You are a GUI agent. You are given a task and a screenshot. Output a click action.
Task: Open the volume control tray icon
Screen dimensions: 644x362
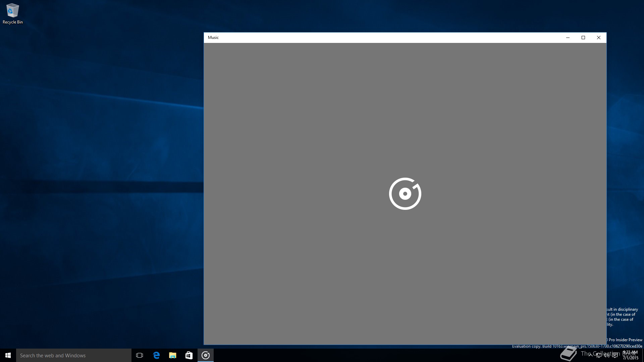[x=607, y=355]
